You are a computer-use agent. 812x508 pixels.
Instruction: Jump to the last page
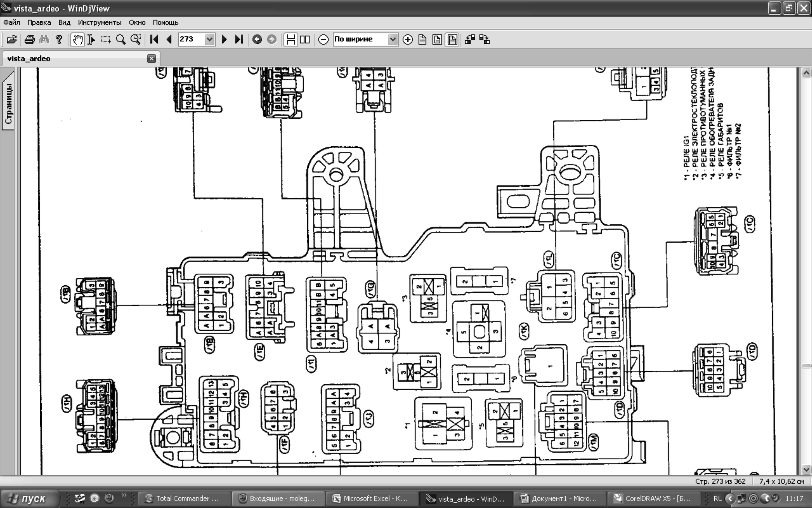point(239,40)
